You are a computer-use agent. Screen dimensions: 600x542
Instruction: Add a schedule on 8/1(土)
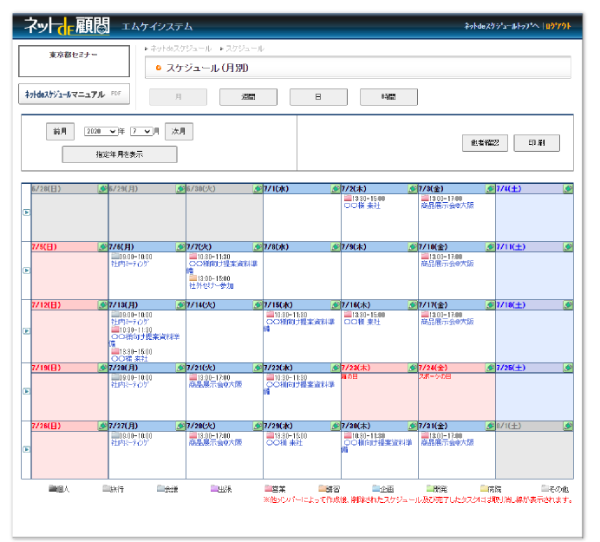568,426
